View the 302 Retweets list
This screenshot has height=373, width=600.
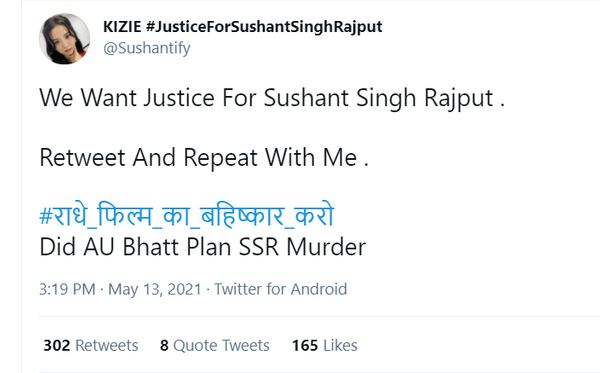click(x=91, y=345)
